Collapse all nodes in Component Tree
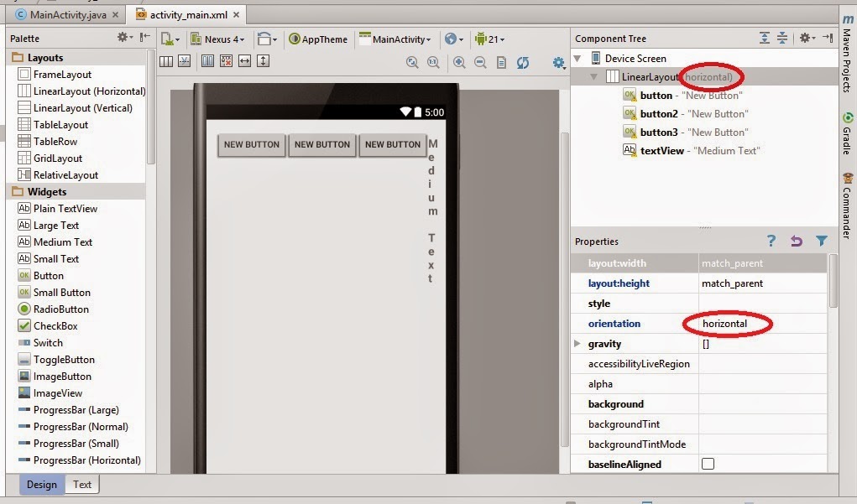 [x=781, y=38]
